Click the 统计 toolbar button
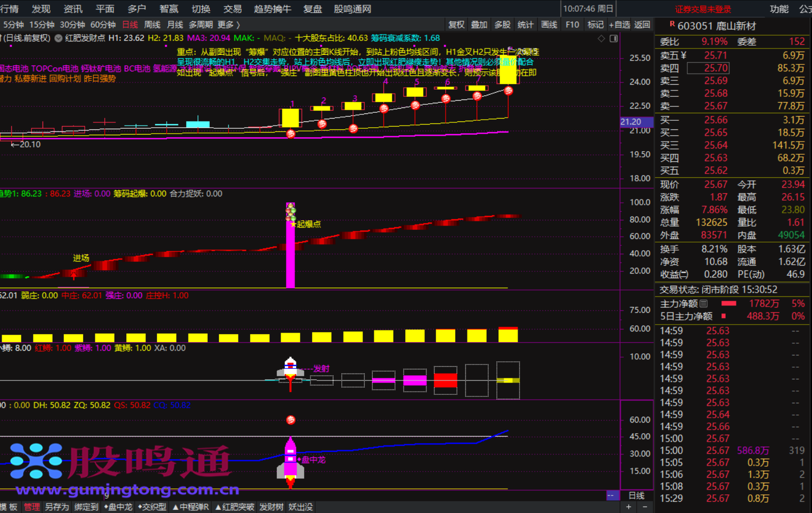Viewport: 812px width, 513px height. tap(526, 24)
